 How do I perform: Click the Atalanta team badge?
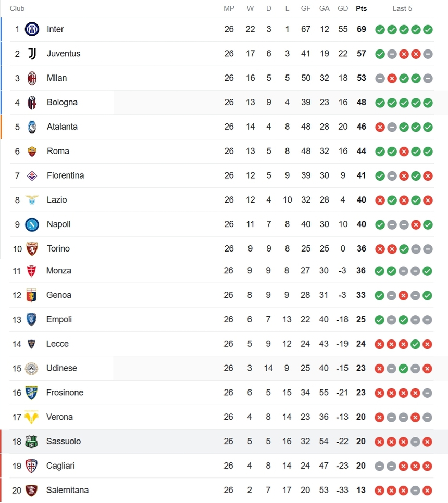click(32, 127)
